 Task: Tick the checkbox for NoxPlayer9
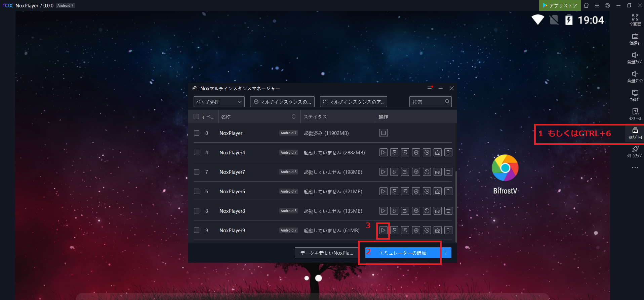197,230
